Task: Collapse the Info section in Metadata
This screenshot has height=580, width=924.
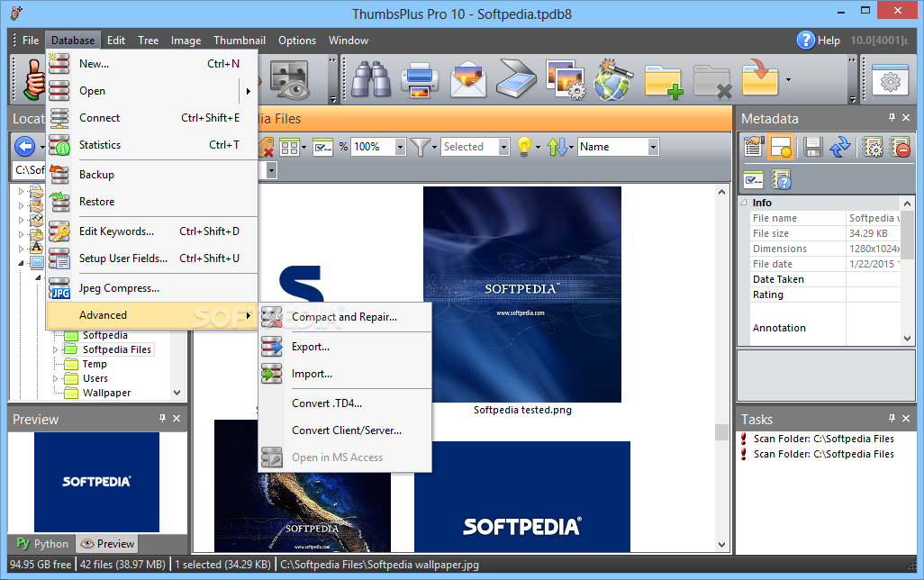Action: [x=744, y=202]
